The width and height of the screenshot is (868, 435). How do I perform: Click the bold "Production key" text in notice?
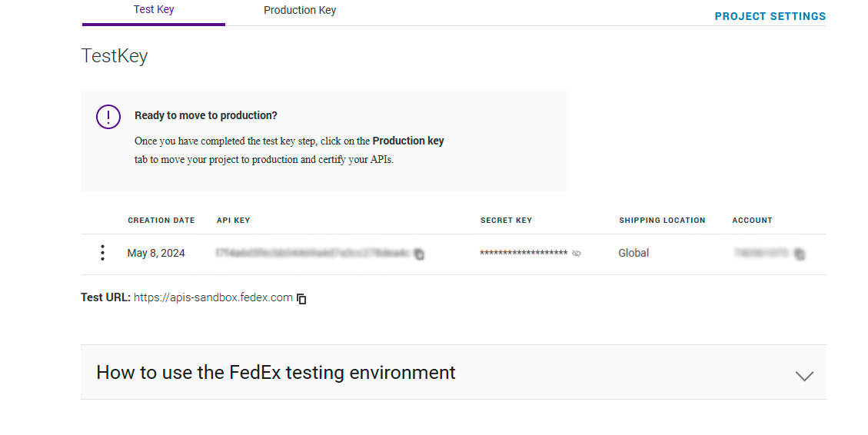coord(408,141)
